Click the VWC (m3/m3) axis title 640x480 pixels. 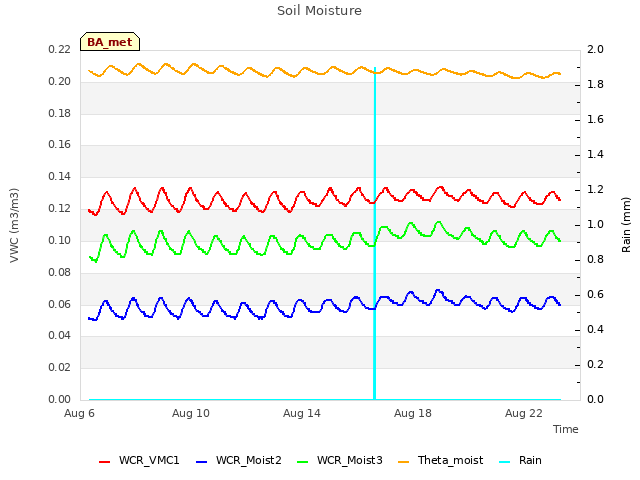point(14,225)
